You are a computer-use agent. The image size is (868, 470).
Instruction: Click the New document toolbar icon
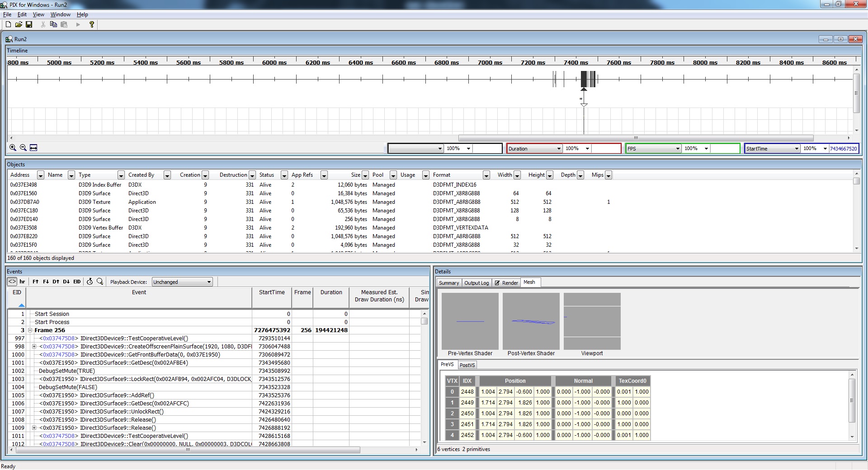click(x=8, y=24)
